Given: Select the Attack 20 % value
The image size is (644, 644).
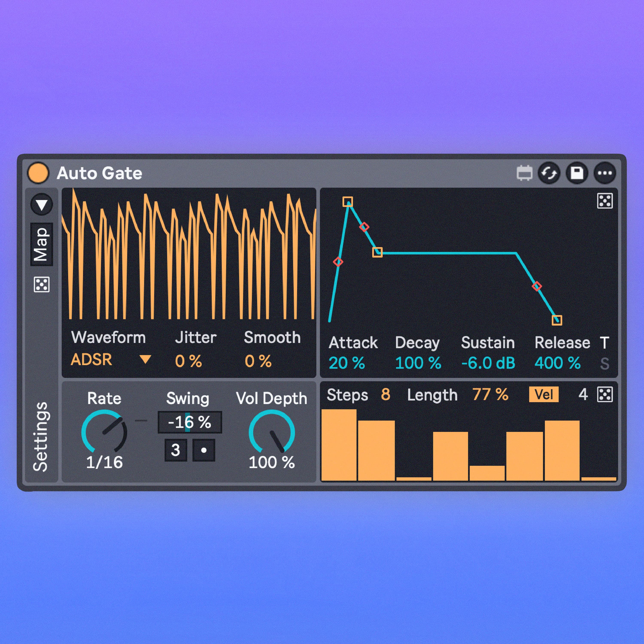Looking at the screenshot, I should 347,363.
